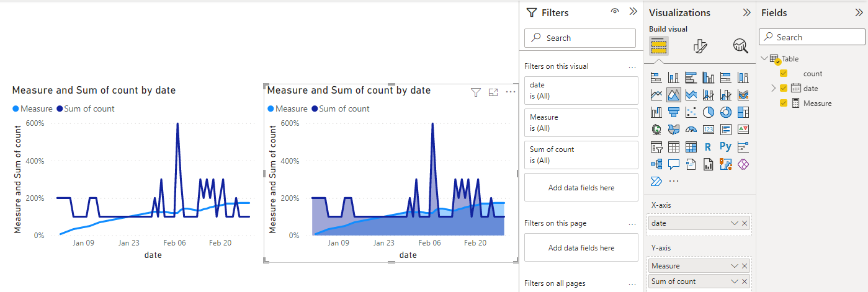The width and height of the screenshot is (868, 292).
Task: Open dropdown for Sum of count in Y-axis
Action: [x=735, y=281]
